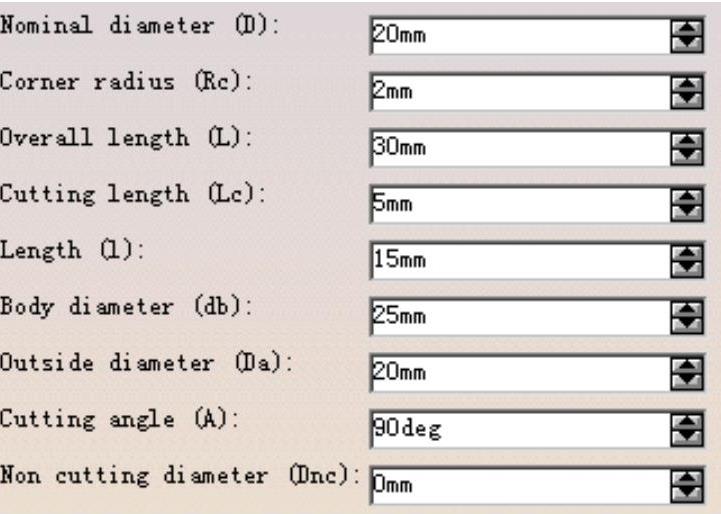This screenshot has height=514, width=721.
Task: Click the Non cutting diameter (Dnc) field
Action: pos(520,487)
